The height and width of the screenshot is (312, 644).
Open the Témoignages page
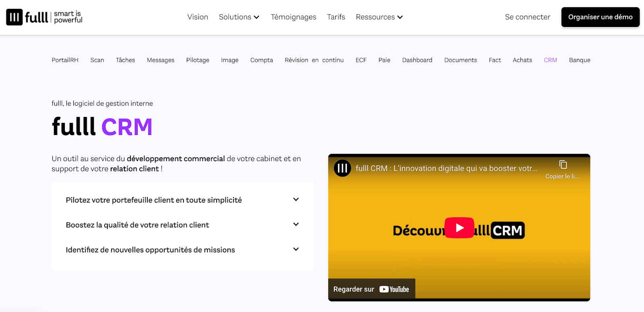point(293,17)
